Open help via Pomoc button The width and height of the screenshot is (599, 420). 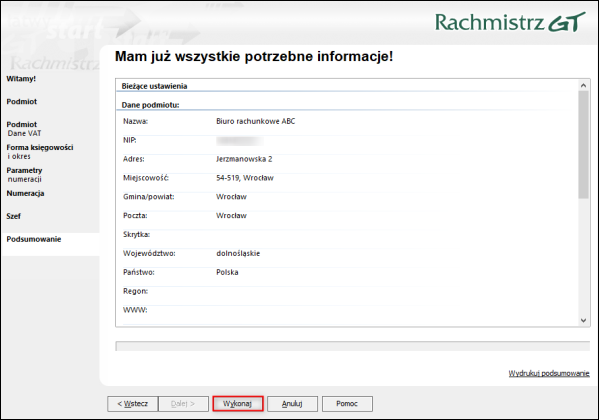[x=347, y=404]
